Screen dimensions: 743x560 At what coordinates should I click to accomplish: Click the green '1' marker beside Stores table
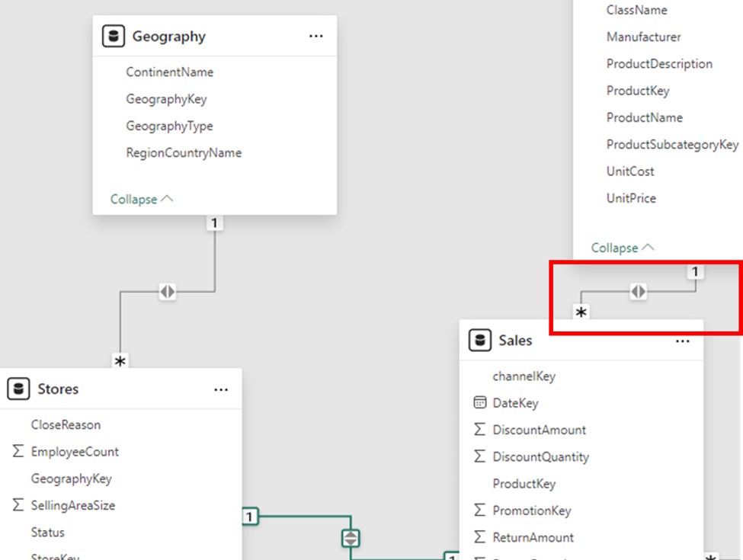tap(250, 517)
